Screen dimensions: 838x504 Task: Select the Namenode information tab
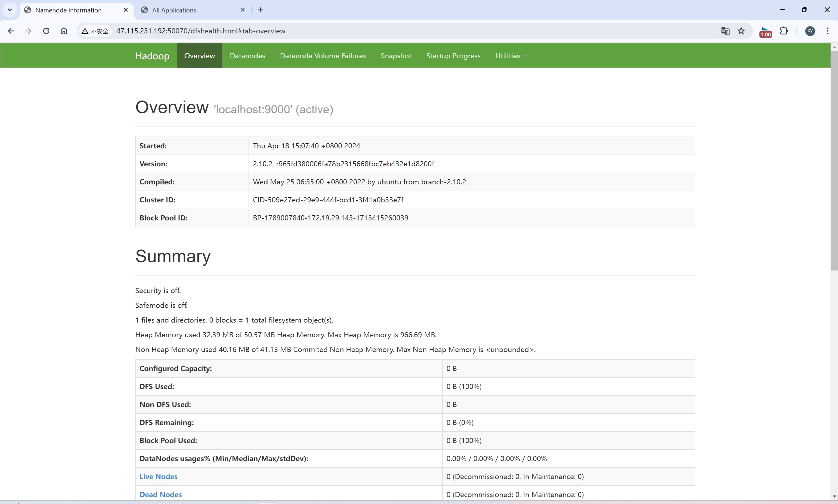click(x=68, y=10)
